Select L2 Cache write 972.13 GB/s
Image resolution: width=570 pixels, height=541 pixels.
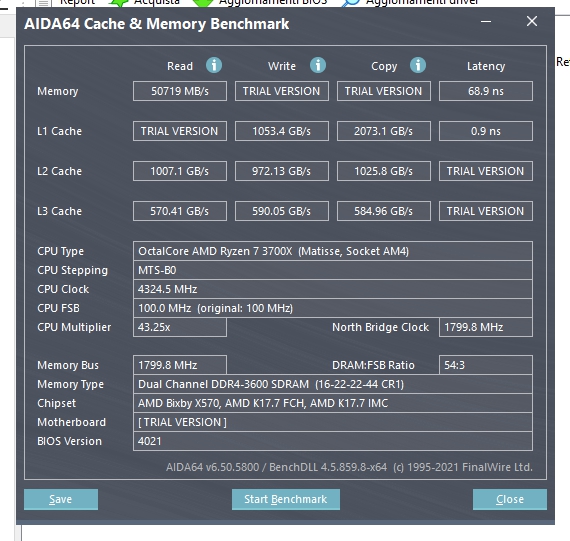click(282, 171)
